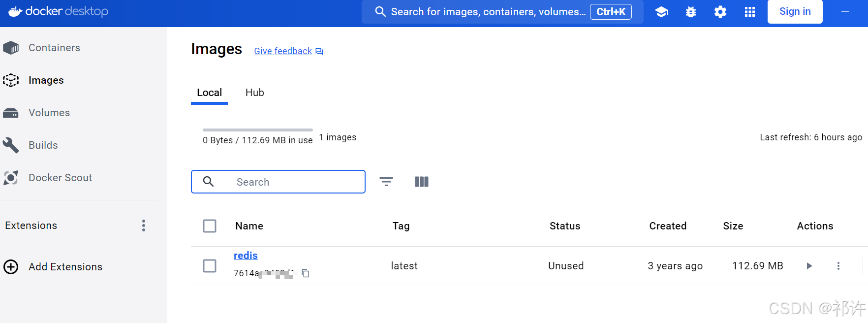Go to Volumes section
868x323 pixels.
coord(49,113)
